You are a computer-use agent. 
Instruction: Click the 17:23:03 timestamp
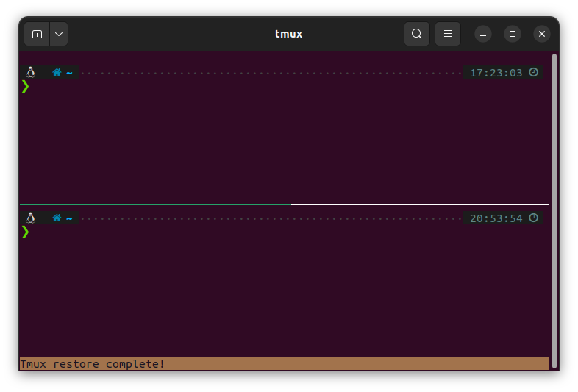pos(496,73)
